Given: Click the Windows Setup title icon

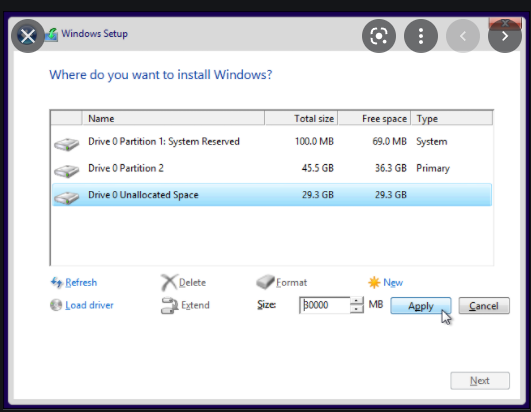Looking at the screenshot, I should coord(51,35).
